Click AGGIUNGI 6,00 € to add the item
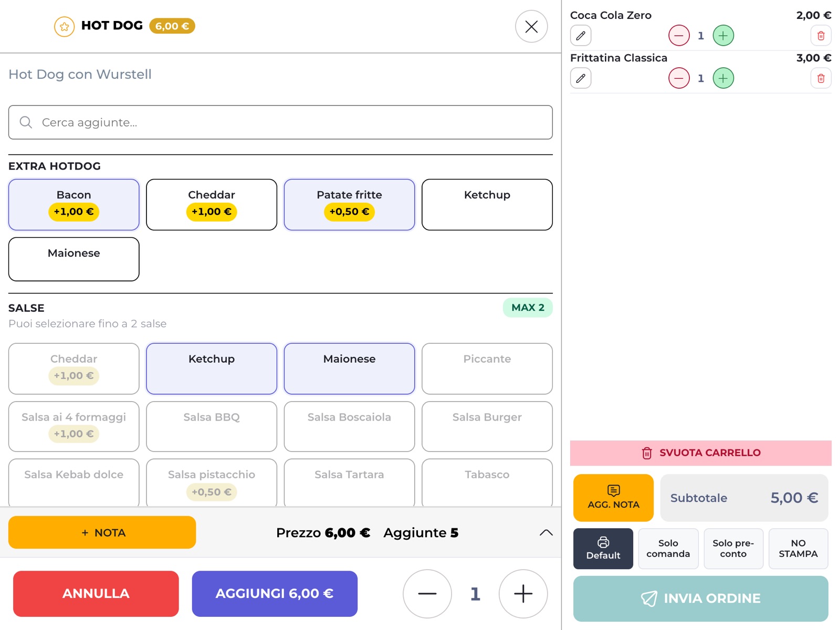Viewport: 840px width, 630px height. click(275, 594)
